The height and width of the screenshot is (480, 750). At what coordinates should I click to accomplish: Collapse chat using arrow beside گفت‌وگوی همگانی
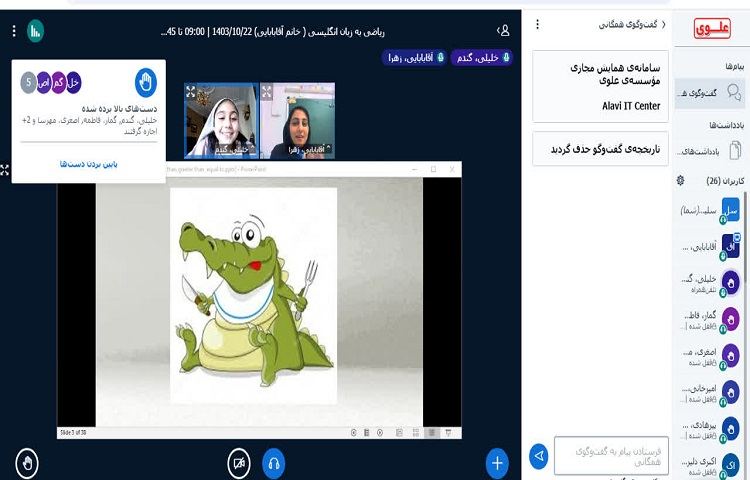coord(664,24)
